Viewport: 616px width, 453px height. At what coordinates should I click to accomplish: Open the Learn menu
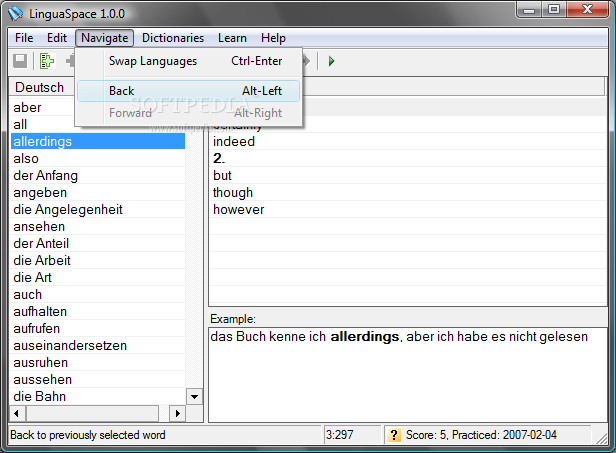coord(232,38)
